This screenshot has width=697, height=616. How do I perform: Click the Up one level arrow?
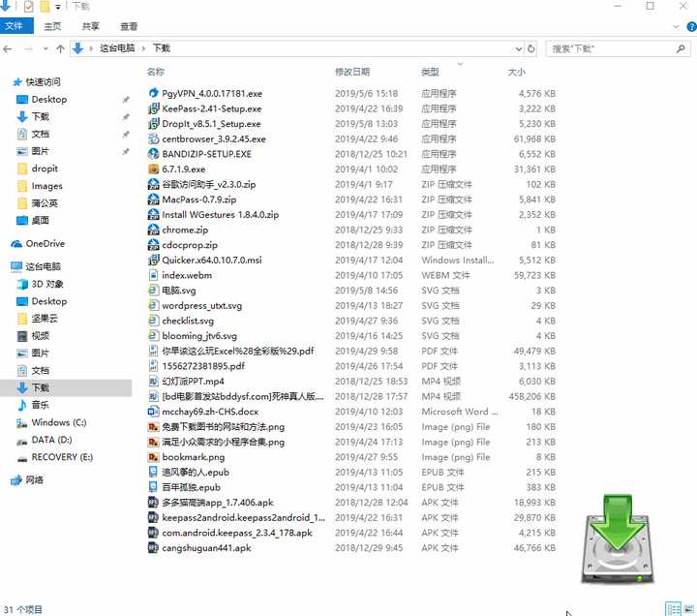[x=60, y=48]
